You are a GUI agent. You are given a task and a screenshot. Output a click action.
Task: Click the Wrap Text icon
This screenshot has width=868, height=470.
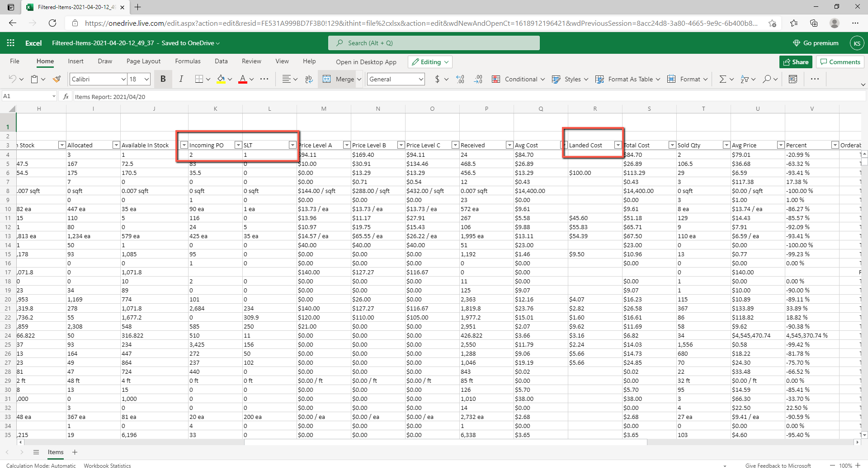point(309,79)
